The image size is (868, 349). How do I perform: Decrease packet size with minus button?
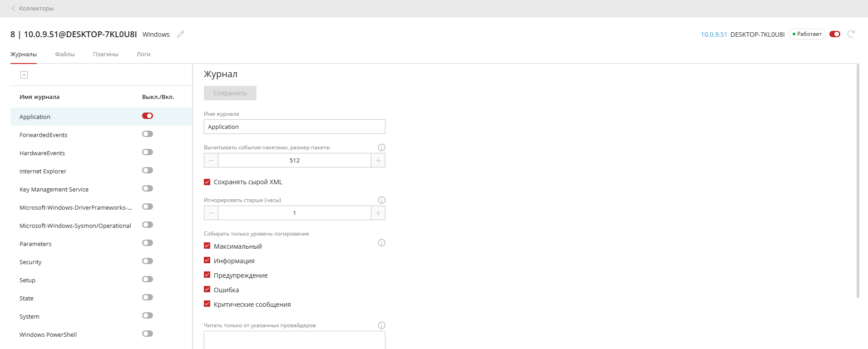pyautogui.click(x=211, y=160)
